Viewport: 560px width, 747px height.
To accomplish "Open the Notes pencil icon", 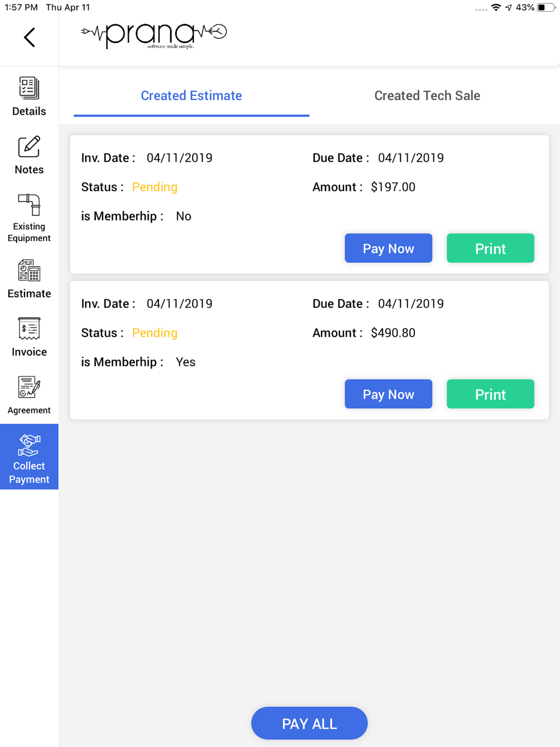I will pyautogui.click(x=29, y=147).
